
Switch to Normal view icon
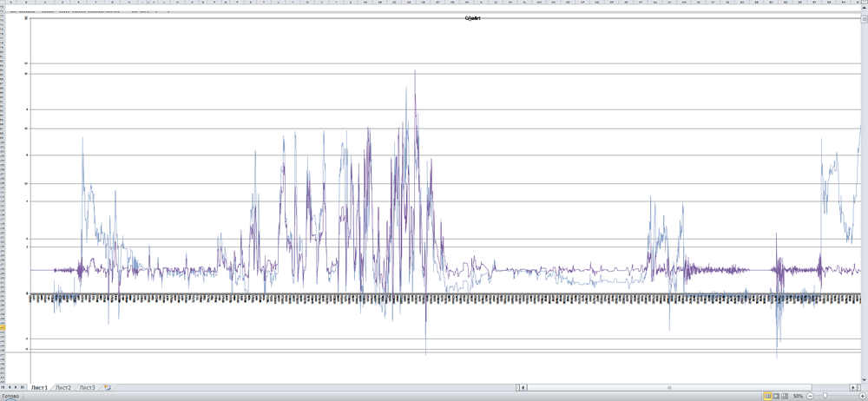pos(768,396)
